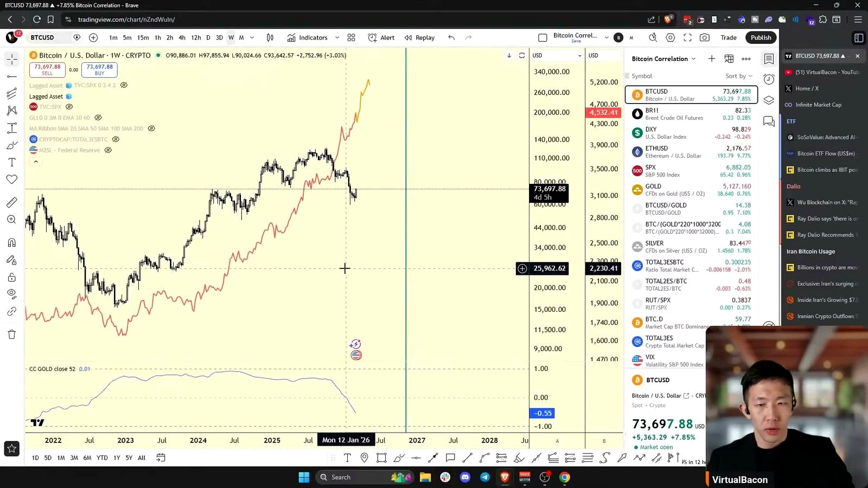Show the CRYPTOCAP:TOTAL3ESBTC series
This screenshot has height=488, width=868.
pyautogui.click(x=116, y=139)
